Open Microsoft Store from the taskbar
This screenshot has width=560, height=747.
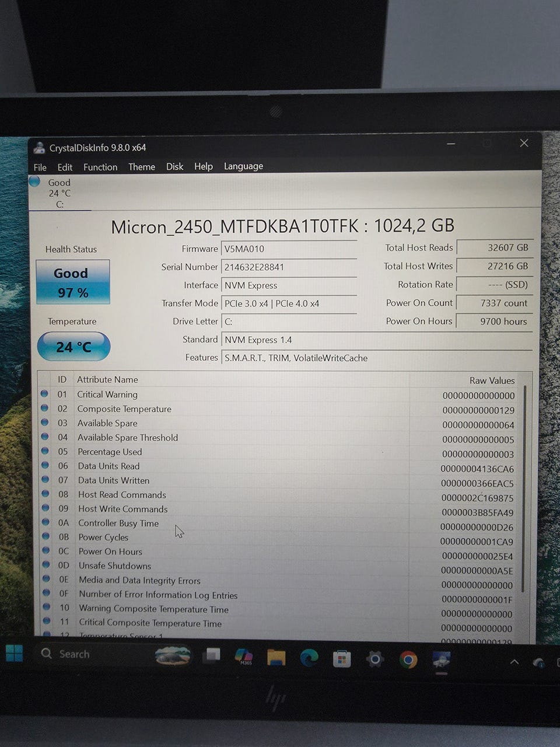342,659
